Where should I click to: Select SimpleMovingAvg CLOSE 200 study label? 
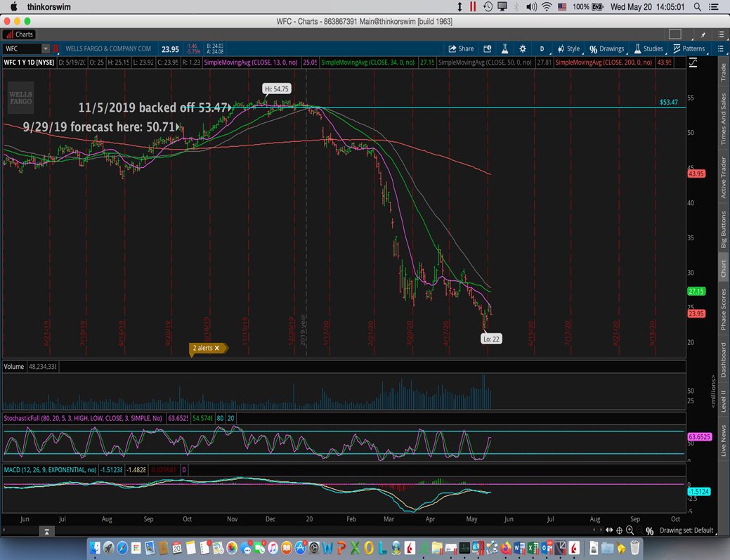(x=604, y=63)
